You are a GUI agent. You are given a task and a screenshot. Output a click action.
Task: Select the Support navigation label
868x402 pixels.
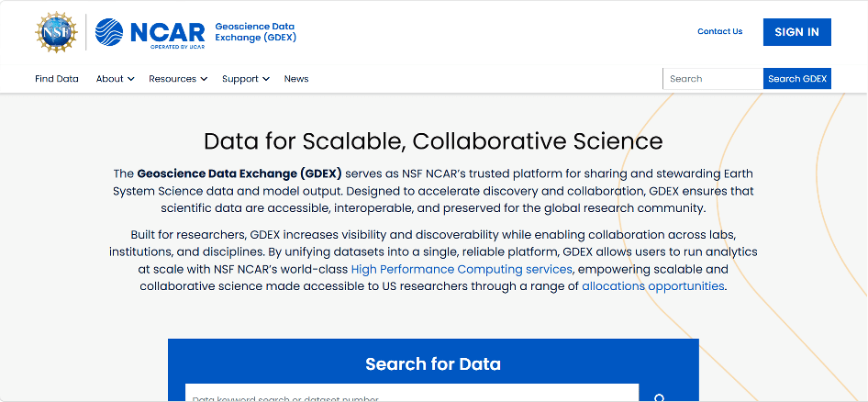pos(240,79)
